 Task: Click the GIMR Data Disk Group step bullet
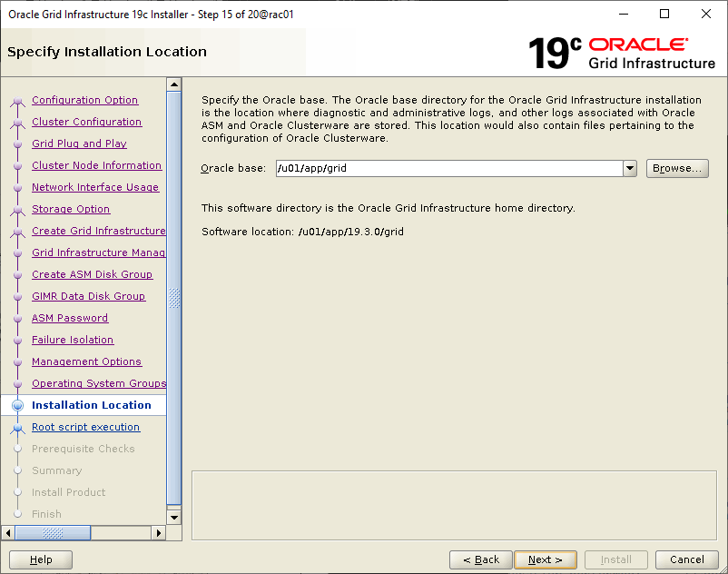pos(17,297)
